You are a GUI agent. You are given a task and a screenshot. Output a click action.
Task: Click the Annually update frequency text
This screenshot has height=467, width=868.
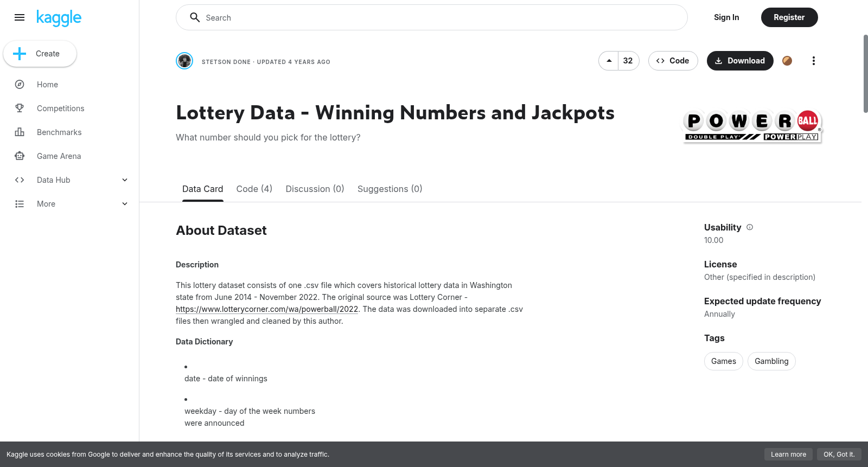(719, 314)
